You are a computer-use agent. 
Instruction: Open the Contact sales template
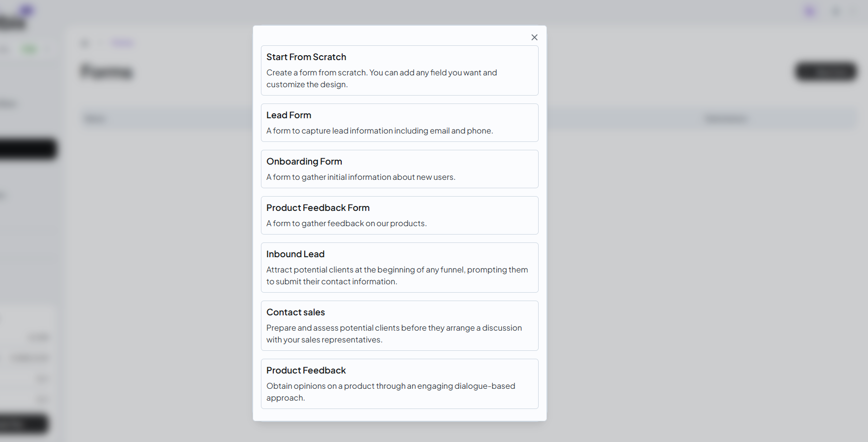click(x=295, y=312)
